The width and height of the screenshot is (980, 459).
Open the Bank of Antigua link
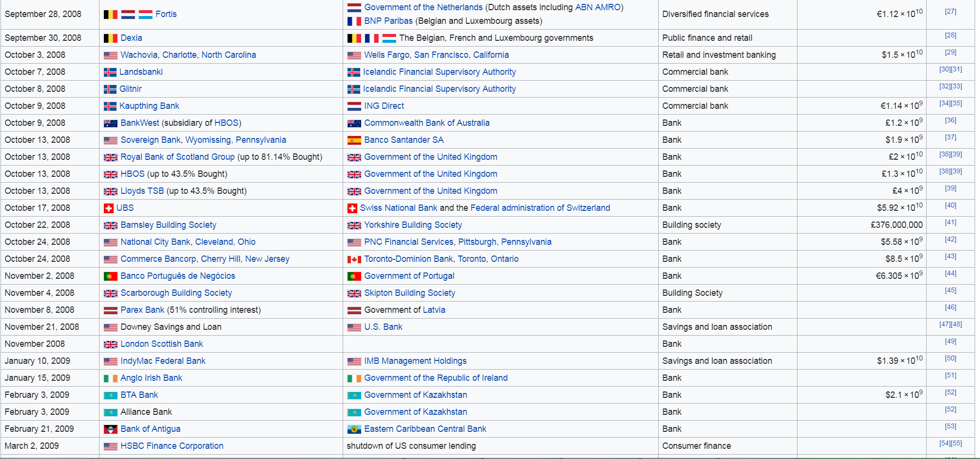click(x=150, y=429)
